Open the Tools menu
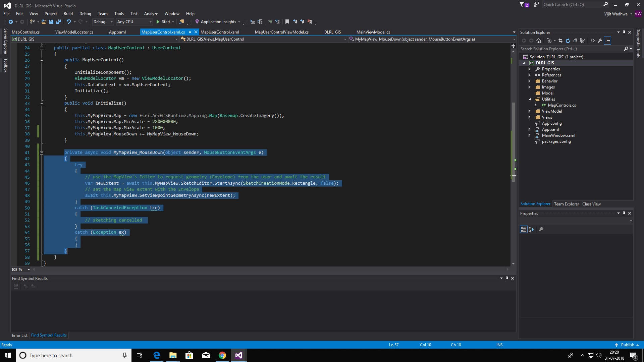 click(119, 14)
